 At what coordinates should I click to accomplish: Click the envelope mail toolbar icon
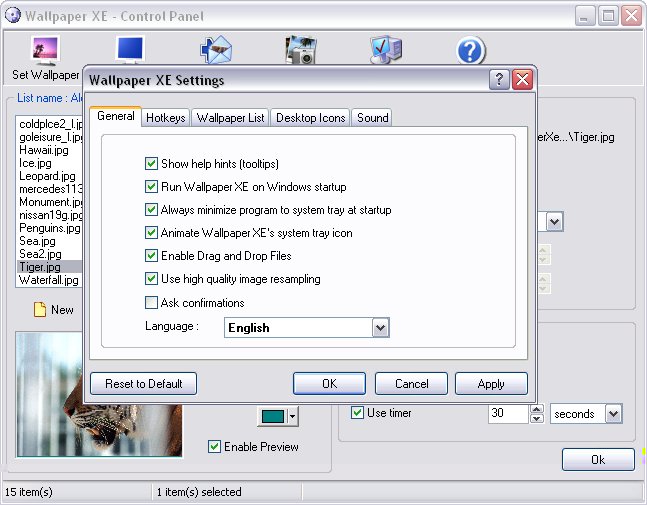pyautogui.click(x=216, y=50)
